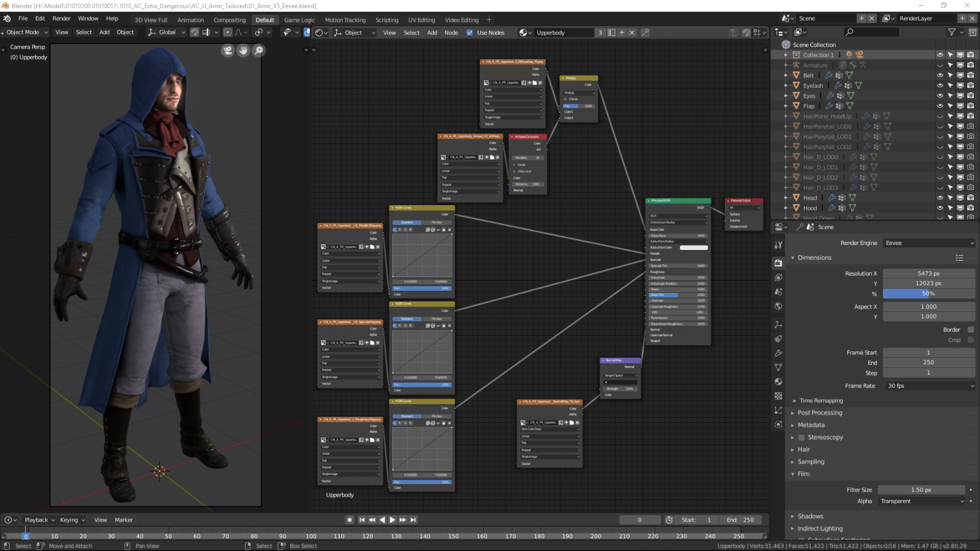
Task: Open the Alpha Transparent dropdown
Action: [921, 501]
